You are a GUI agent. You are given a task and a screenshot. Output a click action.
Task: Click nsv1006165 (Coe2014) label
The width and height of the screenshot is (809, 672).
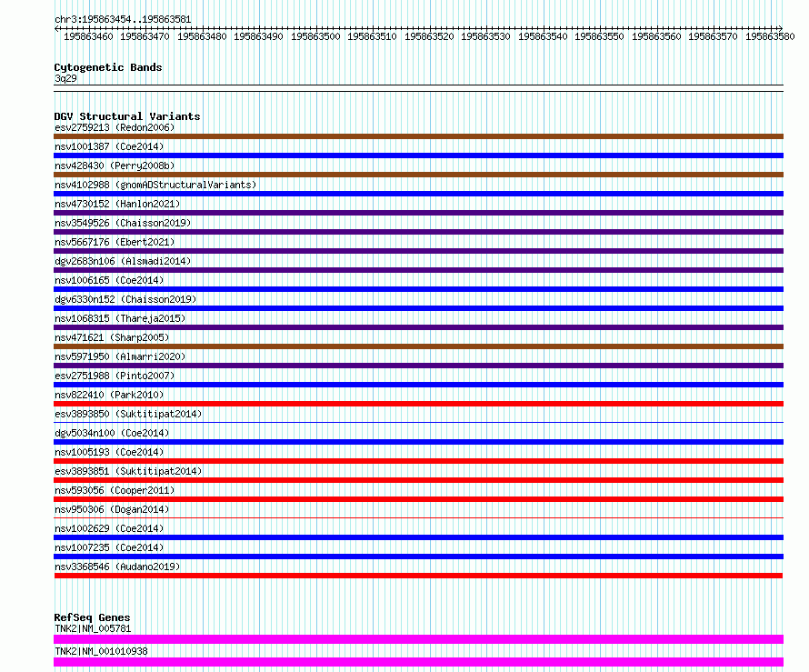(x=109, y=280)
